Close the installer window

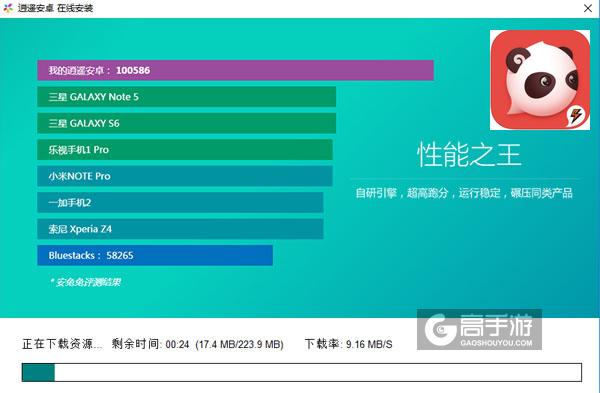pyautogui.click(x=588, y=8)
